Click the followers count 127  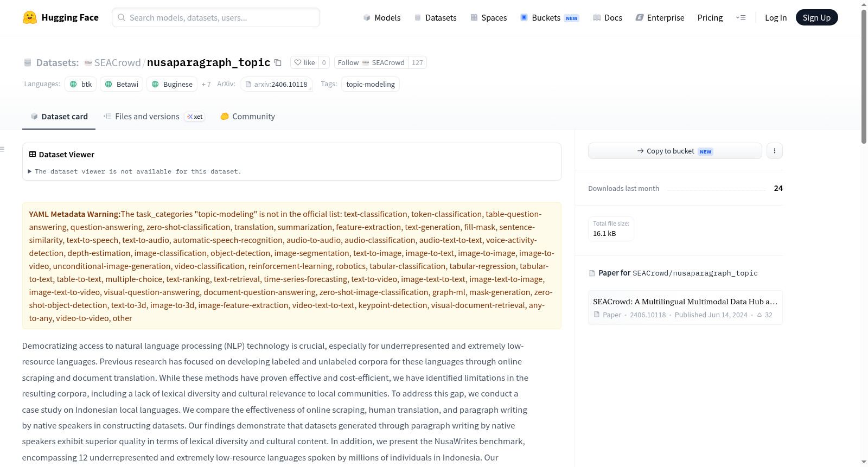417,62
